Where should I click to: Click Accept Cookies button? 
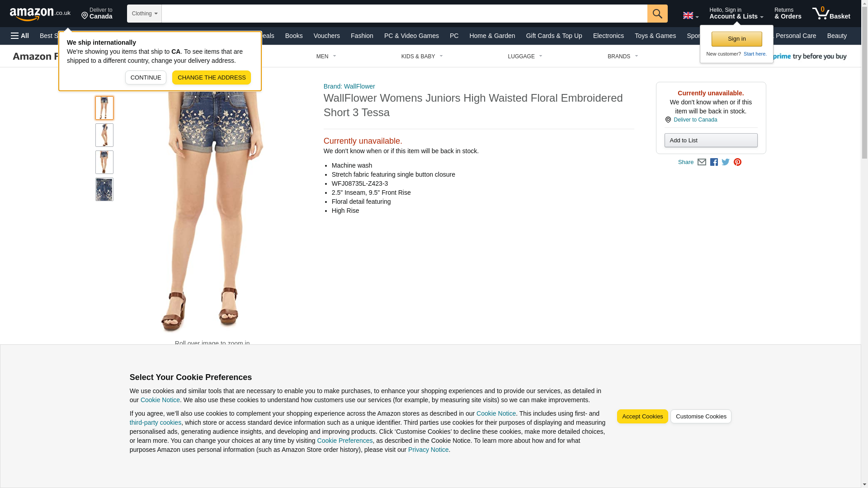642,417
